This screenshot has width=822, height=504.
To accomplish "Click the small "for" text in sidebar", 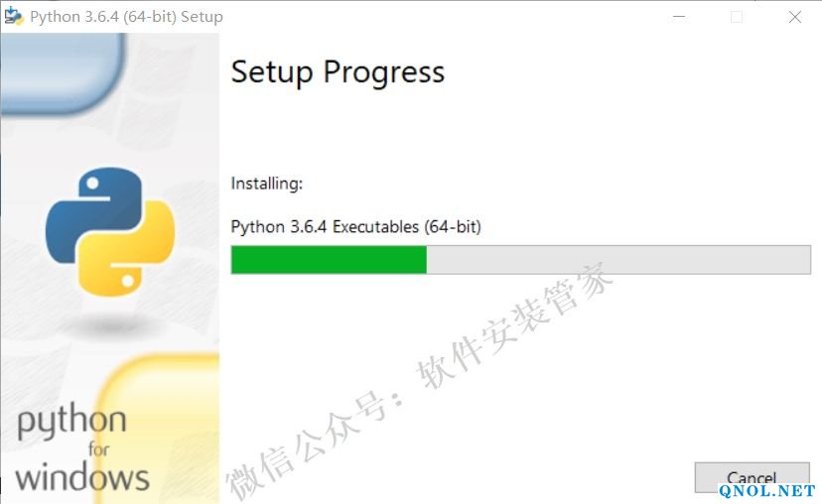I will point(99,449).
